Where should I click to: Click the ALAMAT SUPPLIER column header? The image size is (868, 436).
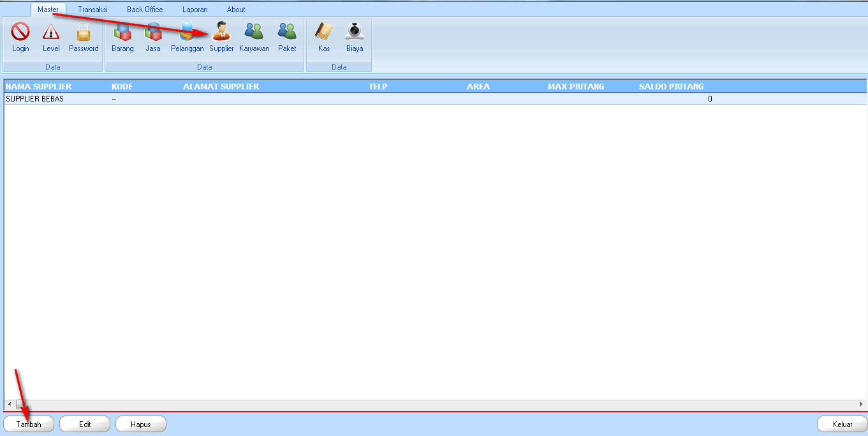221,86
